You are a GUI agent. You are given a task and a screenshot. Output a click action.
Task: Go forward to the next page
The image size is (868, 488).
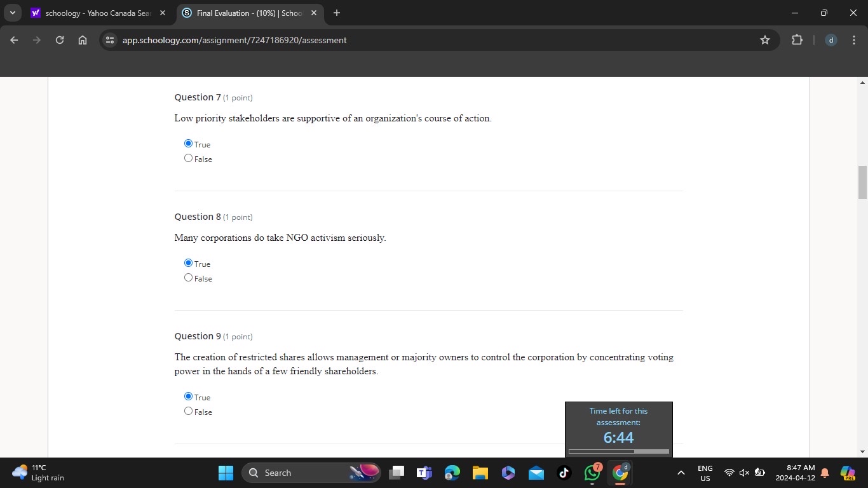point(37,40)
